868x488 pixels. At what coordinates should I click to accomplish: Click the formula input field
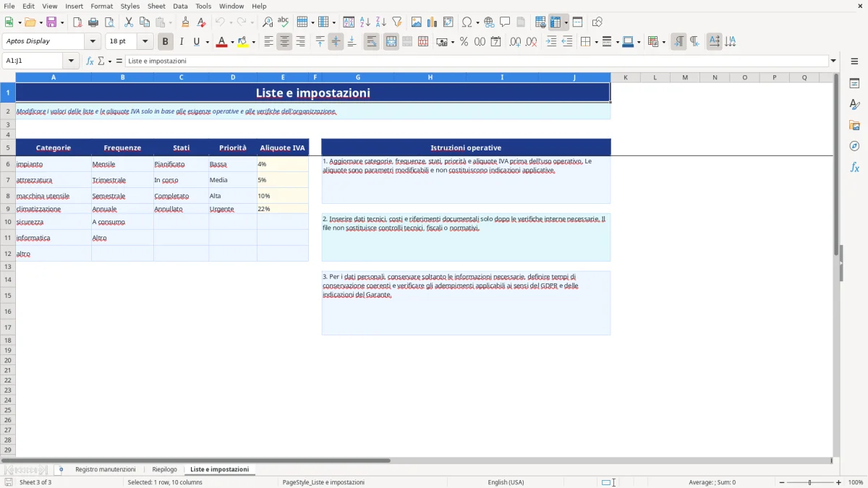click(476, 61)
